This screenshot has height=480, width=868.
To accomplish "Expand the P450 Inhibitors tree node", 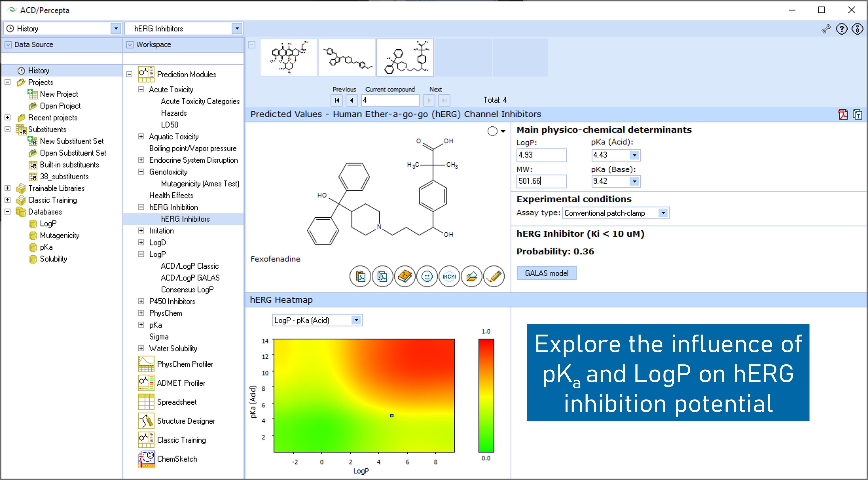I will (141, 301).
